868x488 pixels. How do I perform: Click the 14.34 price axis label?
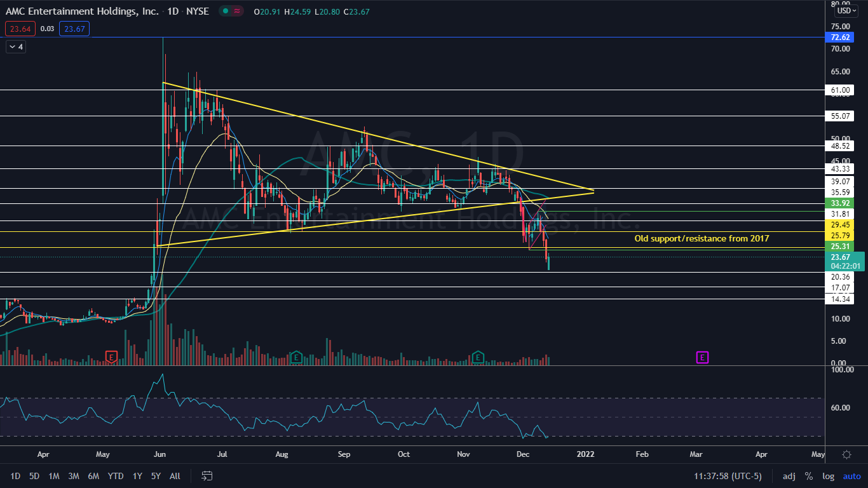click(x=841, y=299)
